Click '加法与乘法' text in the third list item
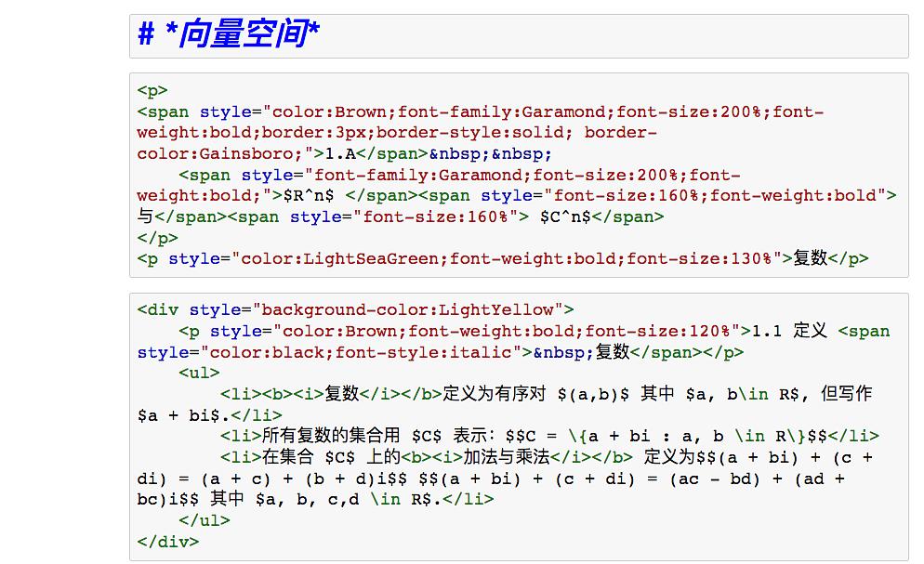Image resolution: width=924 pixels, height=564 pixels. pyautogui.click(x=507, y=457)
